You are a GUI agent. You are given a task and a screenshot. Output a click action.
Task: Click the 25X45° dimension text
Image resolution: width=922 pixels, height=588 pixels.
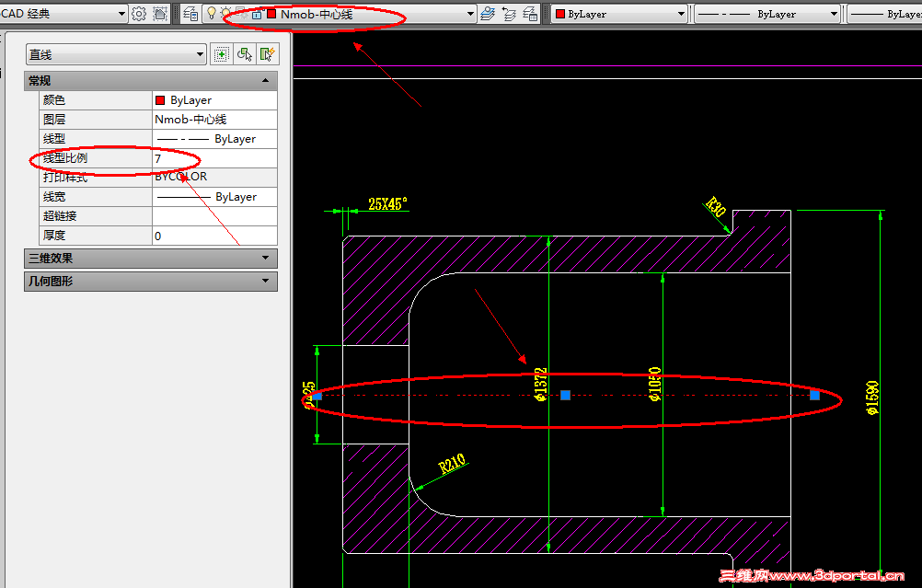coord(387,204)
